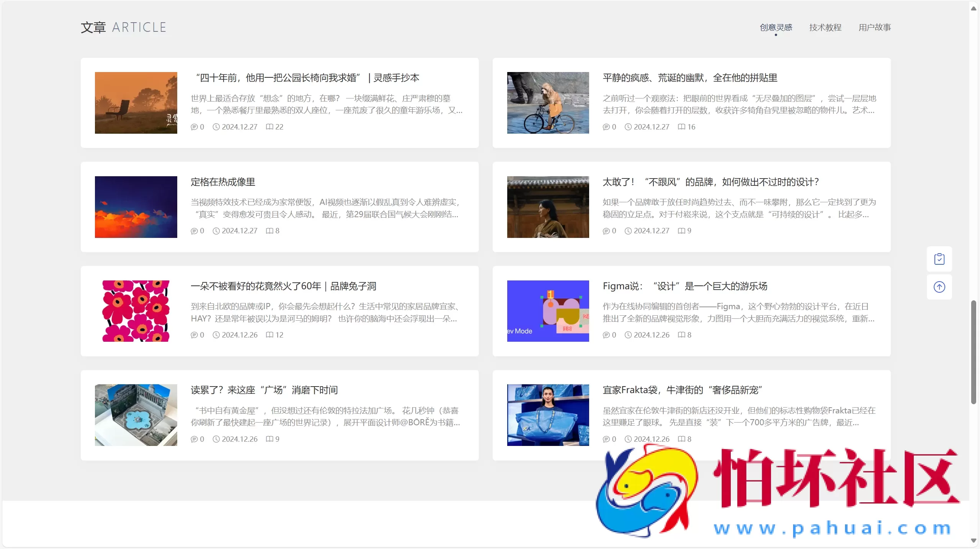
Task: Click the pink flower article thumbnail
Action: click(136, 311)
